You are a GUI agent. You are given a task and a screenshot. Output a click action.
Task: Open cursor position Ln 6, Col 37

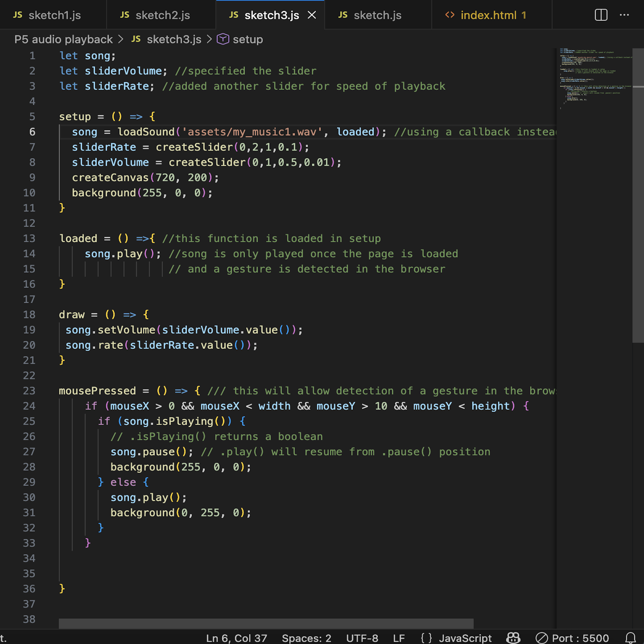(x=237, y=638)
